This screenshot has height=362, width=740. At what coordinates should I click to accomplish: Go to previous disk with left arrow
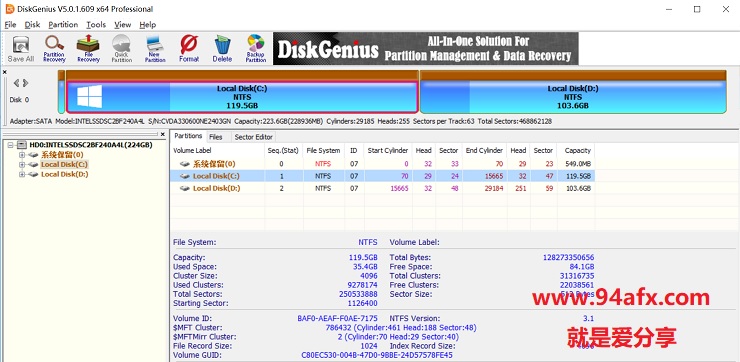16,83
